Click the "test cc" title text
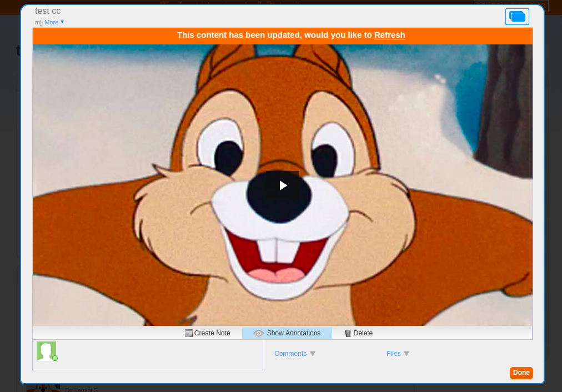The height and width of the screenshot is (392, 562). click(x=48, y=11)
